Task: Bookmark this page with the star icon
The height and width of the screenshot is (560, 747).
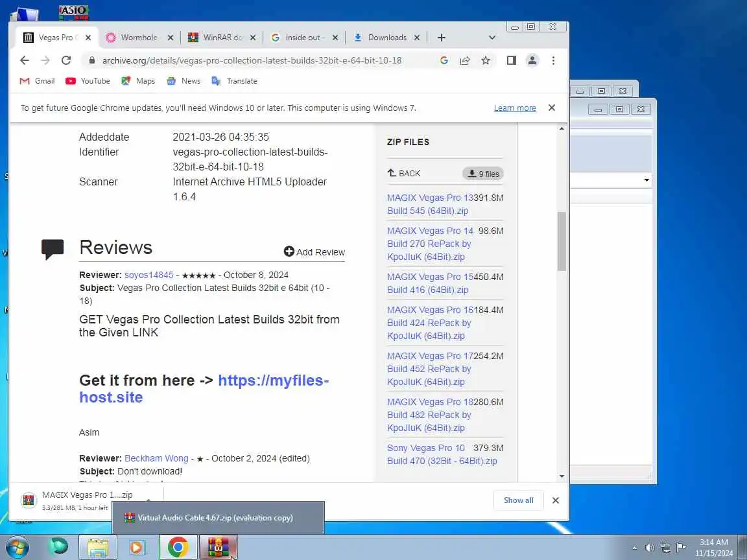Action: coord(486,60)
